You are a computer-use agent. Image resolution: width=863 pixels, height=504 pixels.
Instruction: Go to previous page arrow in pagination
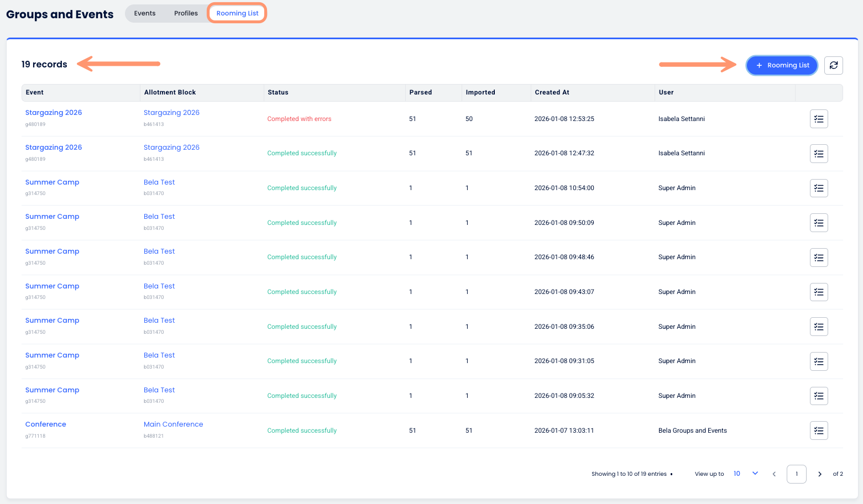(774, 474)
